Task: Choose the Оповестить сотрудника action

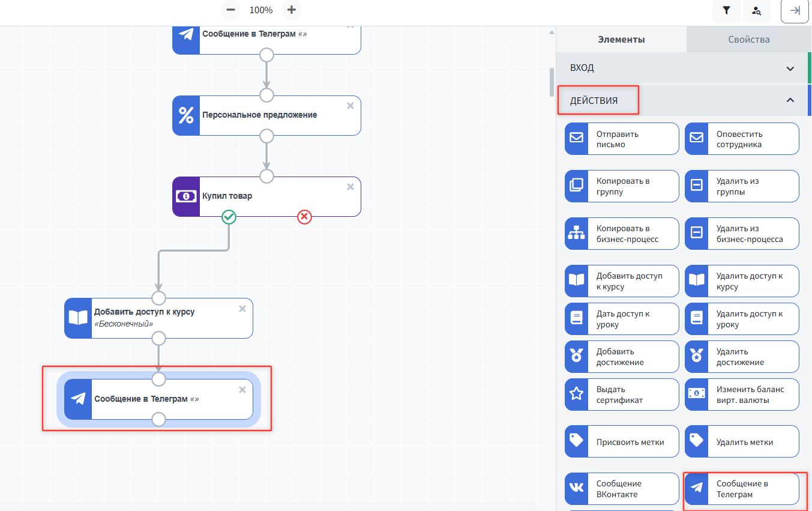Action: click(x=742, y=139)
